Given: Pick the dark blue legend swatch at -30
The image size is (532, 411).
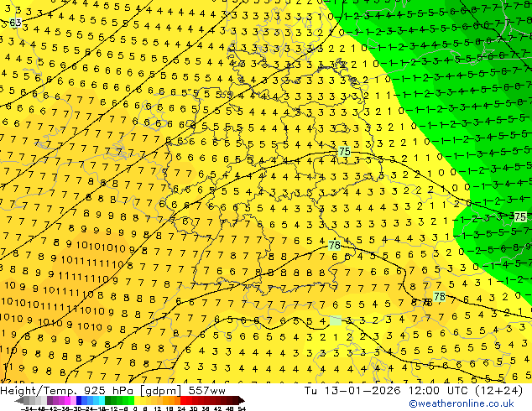Looking at the screenshot, I should [x=78, y=400].
